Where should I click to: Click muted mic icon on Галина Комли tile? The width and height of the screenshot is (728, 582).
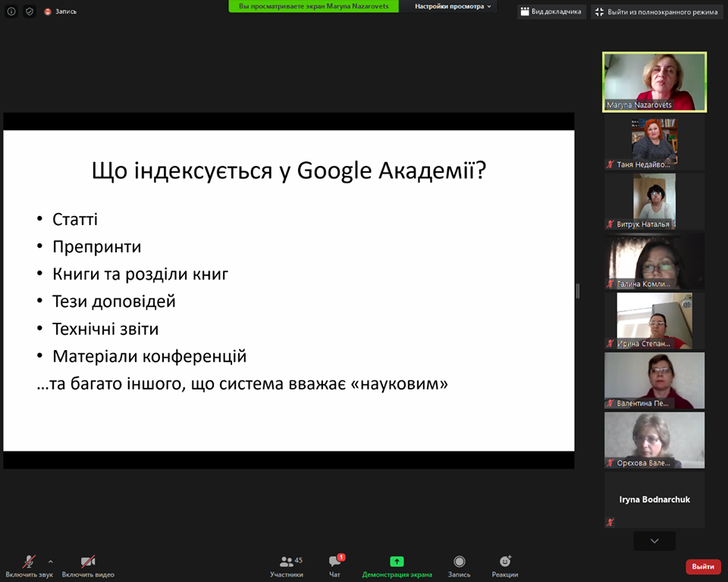point(610,283)
